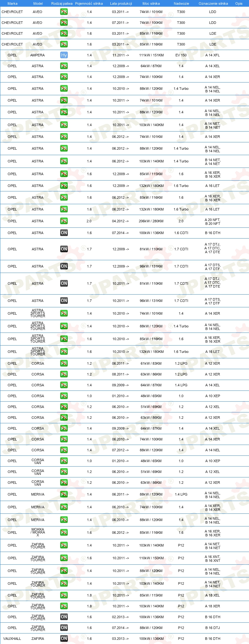Click petrol icon in Astra 06.2012 85kW/116KM row
Screen dimensions: 249x644
[64, 197]
